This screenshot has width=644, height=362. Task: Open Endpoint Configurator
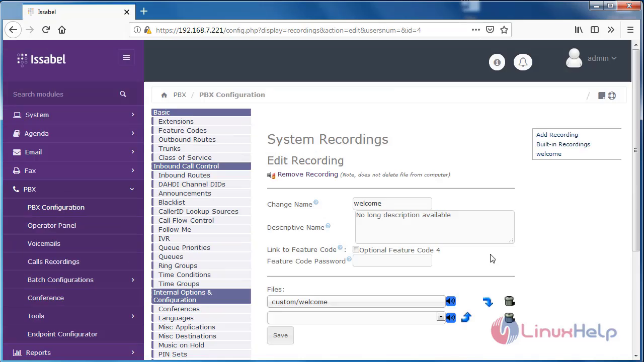62,334
